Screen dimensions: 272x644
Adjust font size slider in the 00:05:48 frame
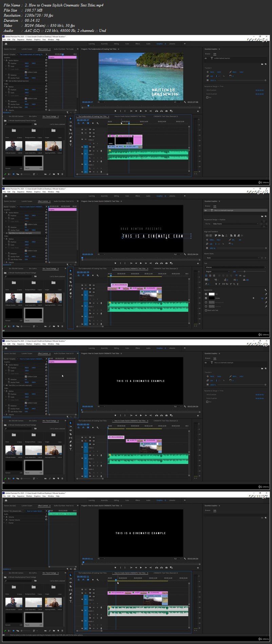245,271
